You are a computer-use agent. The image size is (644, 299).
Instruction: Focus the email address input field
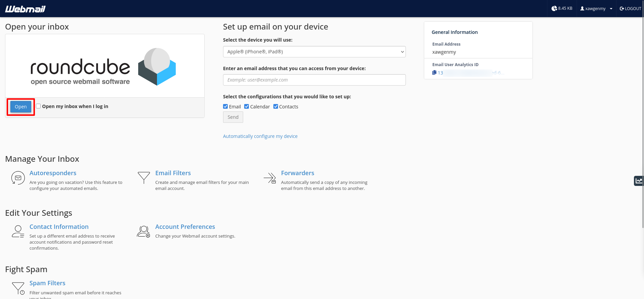314,80
